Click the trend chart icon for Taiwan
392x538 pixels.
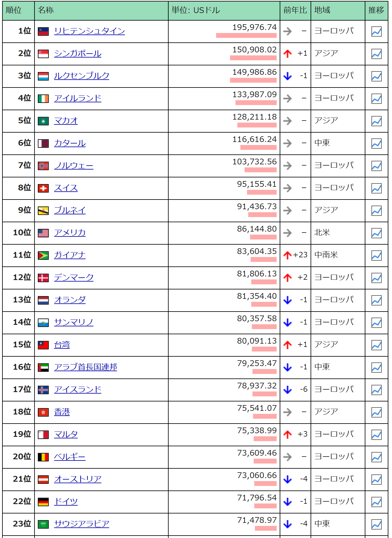(x=376, y=345)
